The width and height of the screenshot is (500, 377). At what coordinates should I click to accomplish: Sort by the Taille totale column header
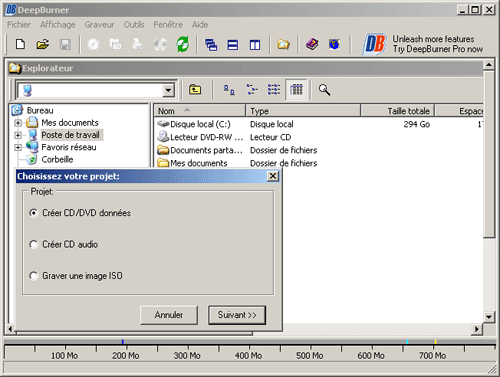click(x=397, y=111)
